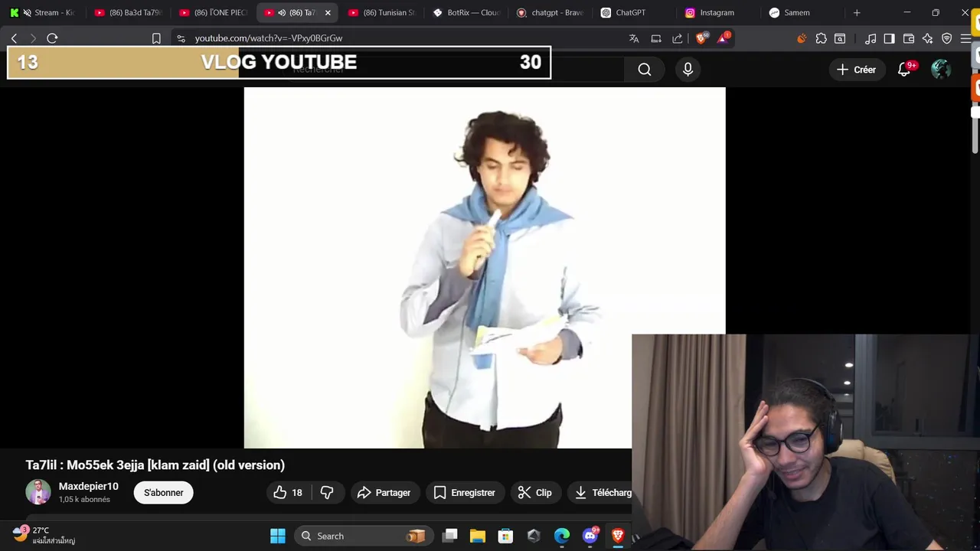The image size is (980, 551).
Task: Close the active YouTube tab
Action: click(x=328, y=12)
